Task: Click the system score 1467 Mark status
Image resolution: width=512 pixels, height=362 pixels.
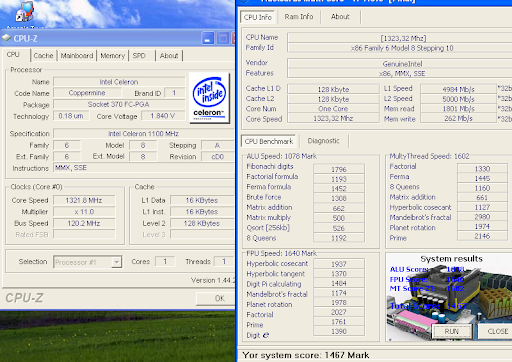Action: pyautogui.click(x=306, y=355)
